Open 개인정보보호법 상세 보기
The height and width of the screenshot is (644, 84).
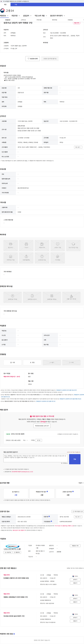pyautogui.click(x=42, y=426)
